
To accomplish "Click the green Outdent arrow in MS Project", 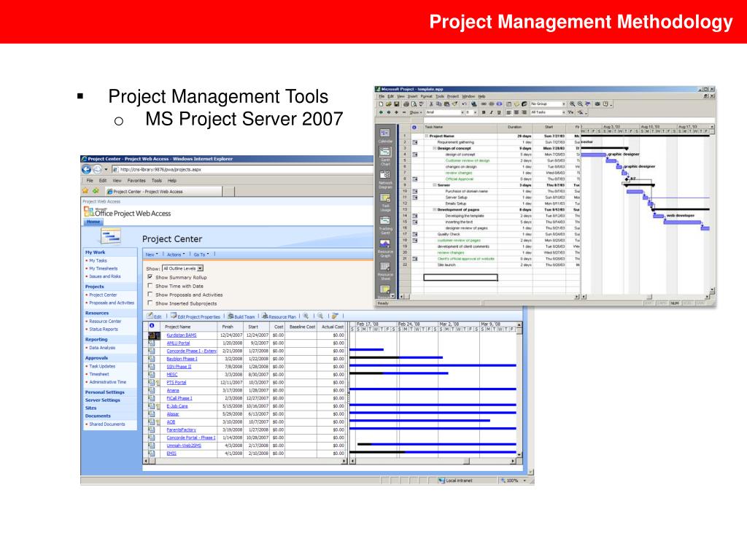I will click(x=381, y=112).
